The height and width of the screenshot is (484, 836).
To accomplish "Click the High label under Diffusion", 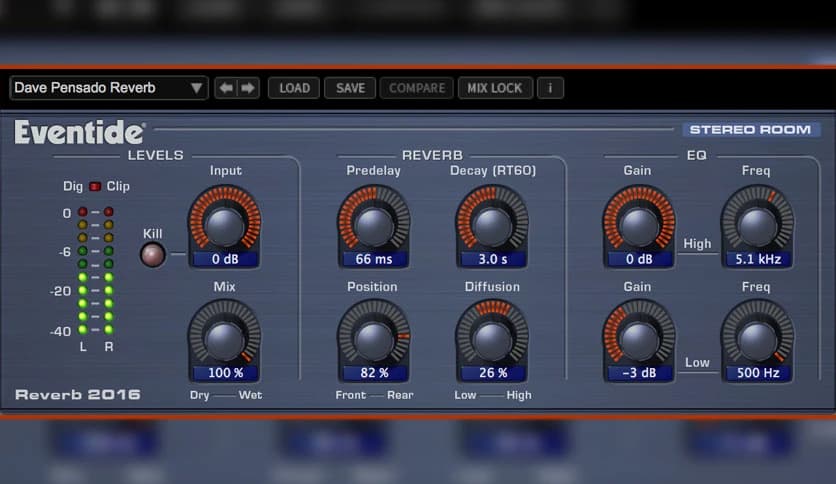I will [519, 395].
